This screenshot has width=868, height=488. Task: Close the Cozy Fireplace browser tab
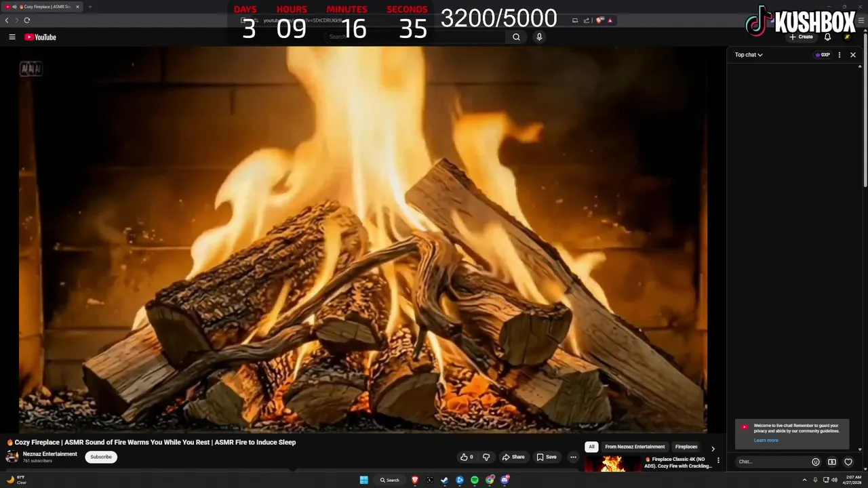click(78, 7)
